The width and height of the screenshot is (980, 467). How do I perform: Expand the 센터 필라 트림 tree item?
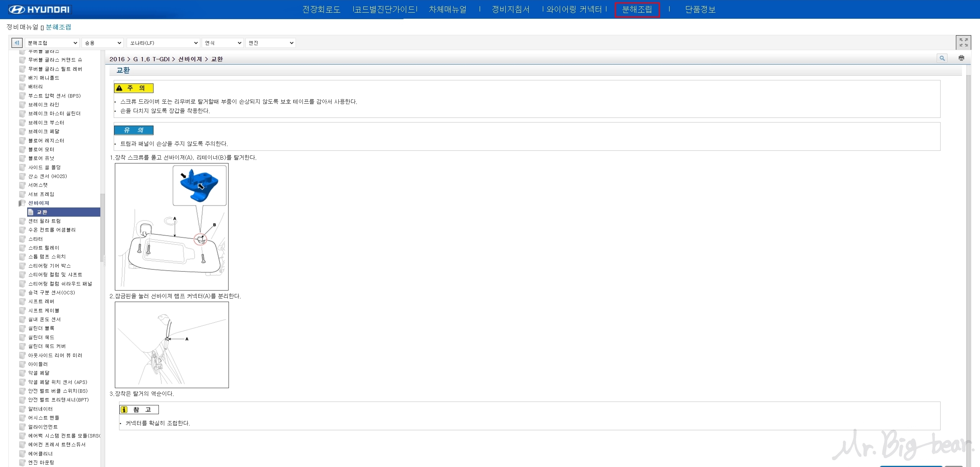coord(44,221)
